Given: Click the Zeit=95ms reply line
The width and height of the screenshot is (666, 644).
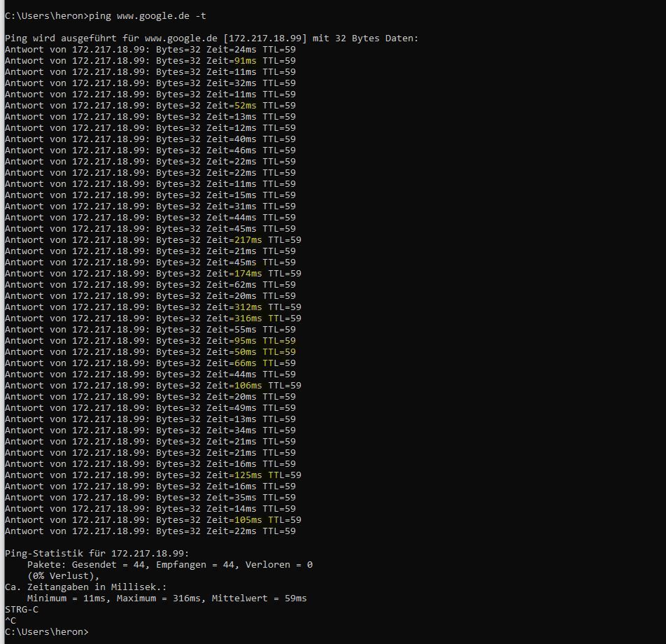Looking at the screenshot, I should [x=150, y=340].
